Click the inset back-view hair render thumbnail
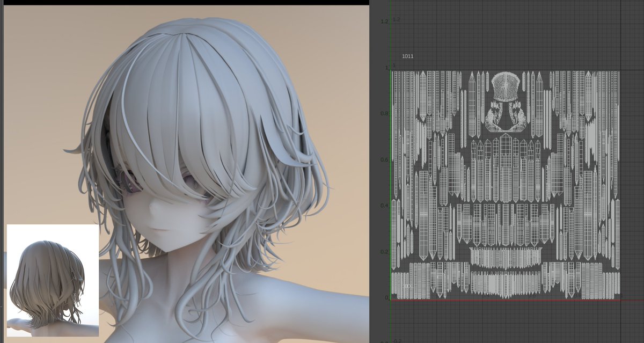This screenshot has height=343, width=644. pyautogui.click(x=53, y=281)
